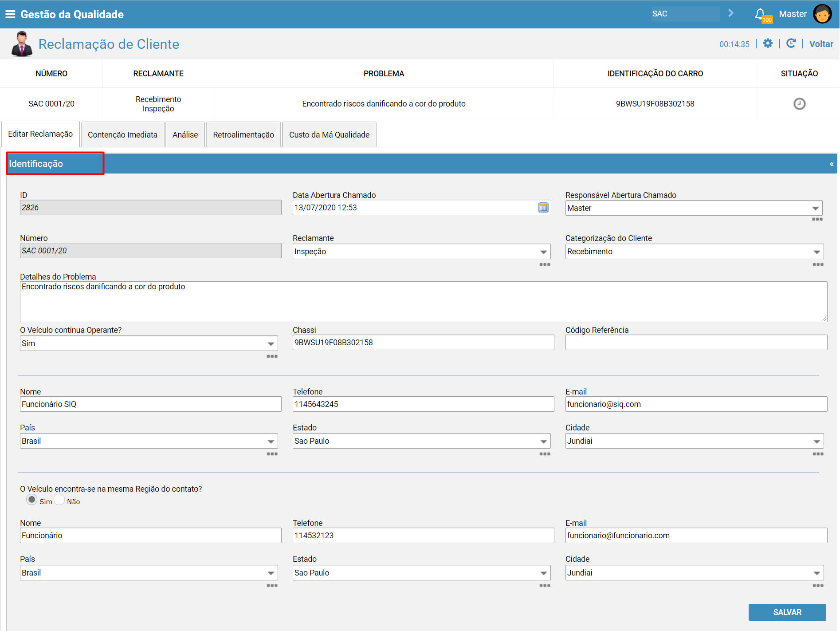Open second País dropdown near bottom
The height and width of the screenshot is (631, 840).
coord(149,573)
